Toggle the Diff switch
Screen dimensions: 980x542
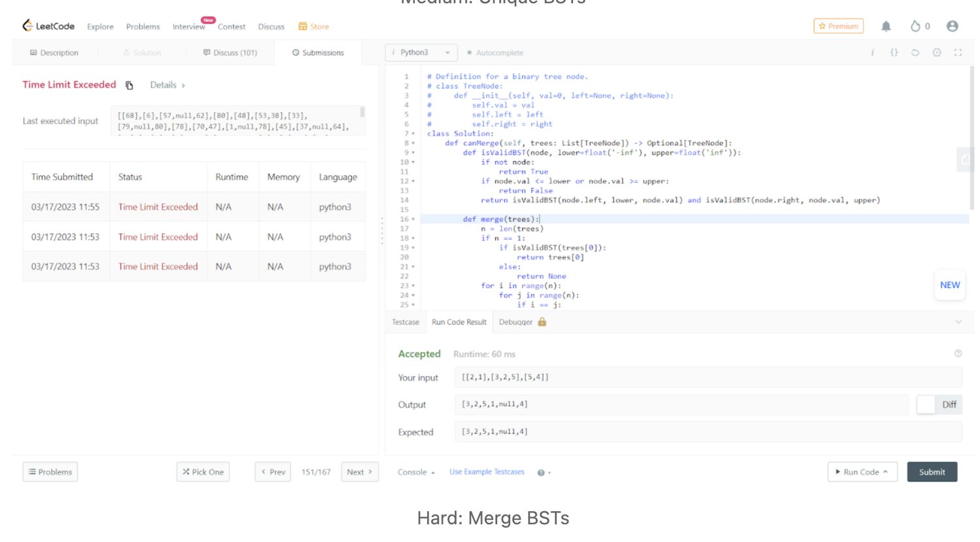click(926, 405)
